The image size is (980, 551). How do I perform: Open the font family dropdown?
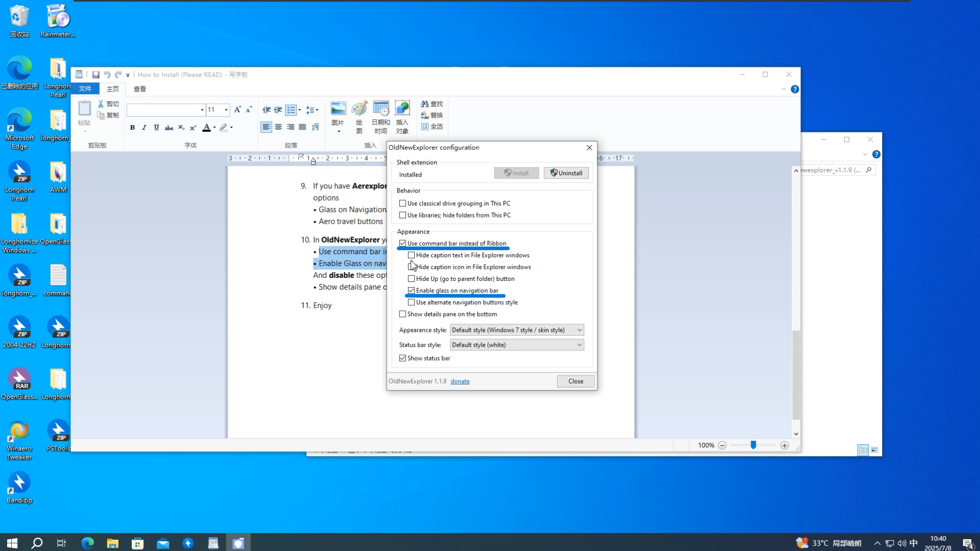pos(202,110)
